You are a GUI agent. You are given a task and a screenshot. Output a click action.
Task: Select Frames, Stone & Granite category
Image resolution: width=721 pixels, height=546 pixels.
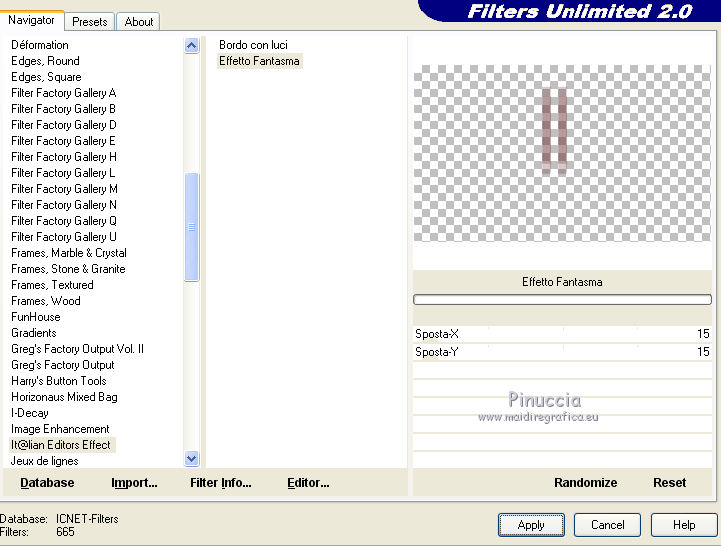(68, 269)
